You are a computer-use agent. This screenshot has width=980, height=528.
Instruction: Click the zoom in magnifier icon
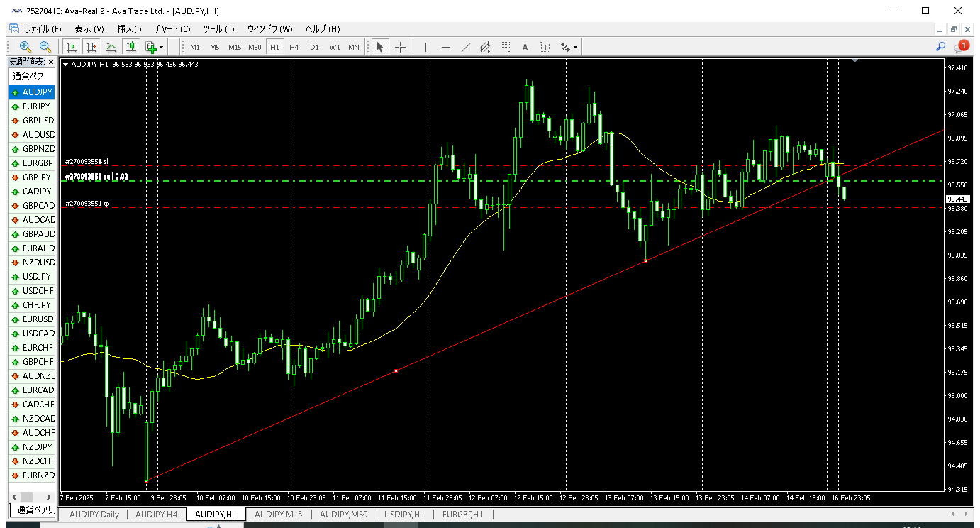click(26, 47)
